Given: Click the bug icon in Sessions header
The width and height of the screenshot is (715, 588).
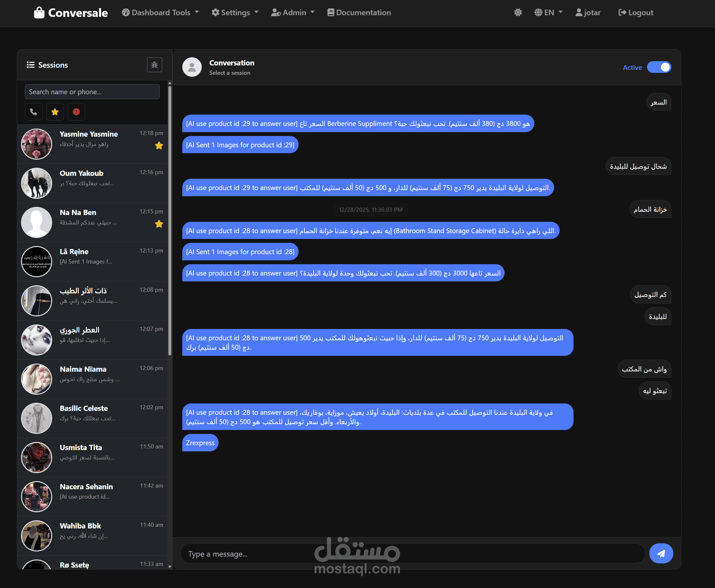Looking at the screenshot, I should coord(154,65).
